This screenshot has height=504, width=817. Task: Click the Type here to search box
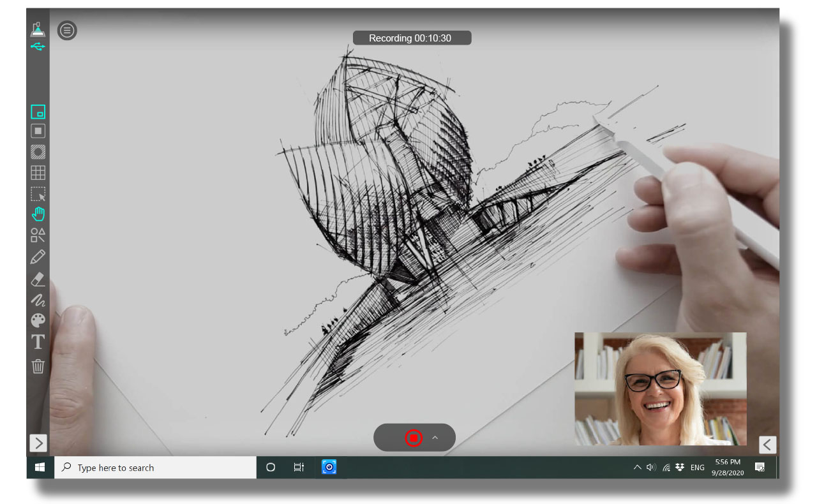pos(155,468)
